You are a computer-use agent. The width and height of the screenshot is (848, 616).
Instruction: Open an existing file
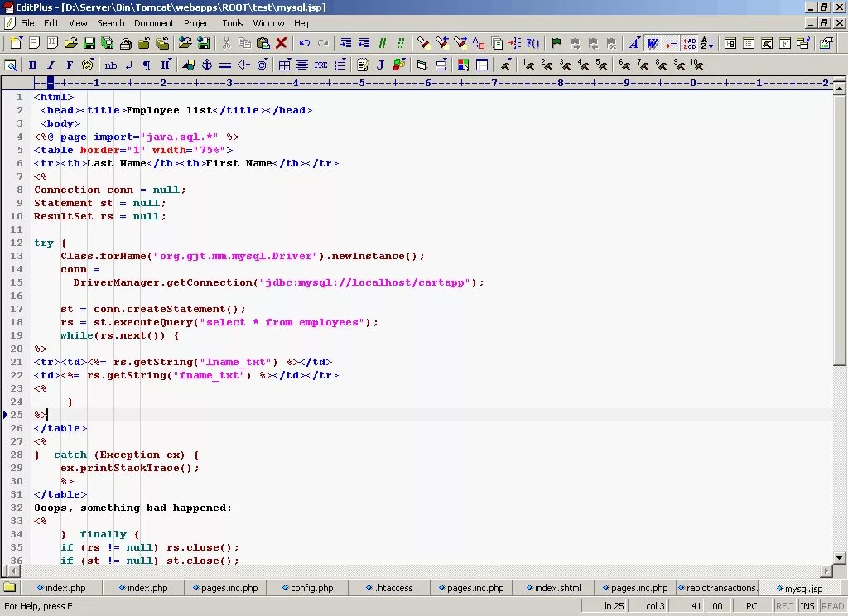click(70, 41)
